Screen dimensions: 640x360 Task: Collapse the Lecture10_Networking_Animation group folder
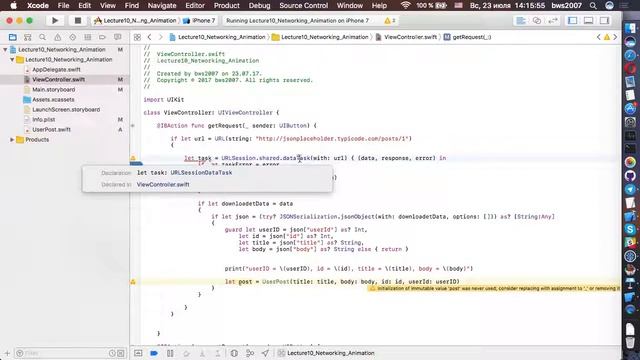point(12,60)
